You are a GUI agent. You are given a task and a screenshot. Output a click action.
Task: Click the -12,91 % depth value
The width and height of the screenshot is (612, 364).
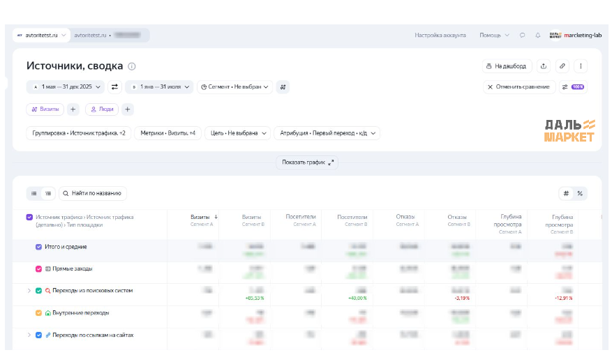[564, 298]
